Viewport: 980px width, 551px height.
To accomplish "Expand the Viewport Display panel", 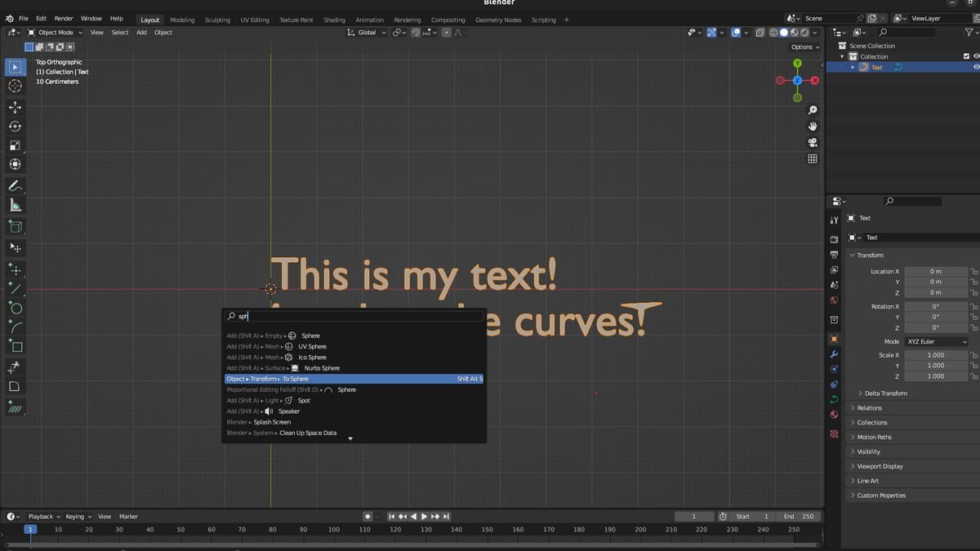I will (879, 466).
